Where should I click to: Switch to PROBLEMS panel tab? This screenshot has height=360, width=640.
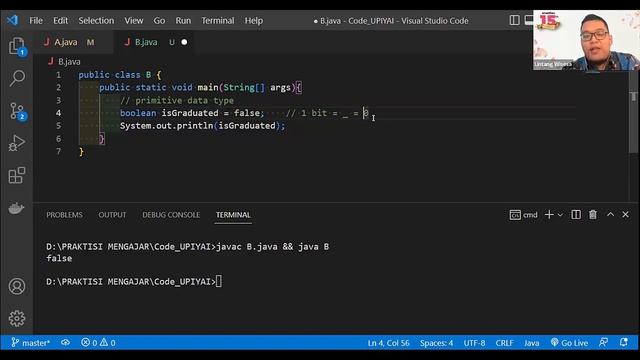pyautogui.click(x=64, y=215)
